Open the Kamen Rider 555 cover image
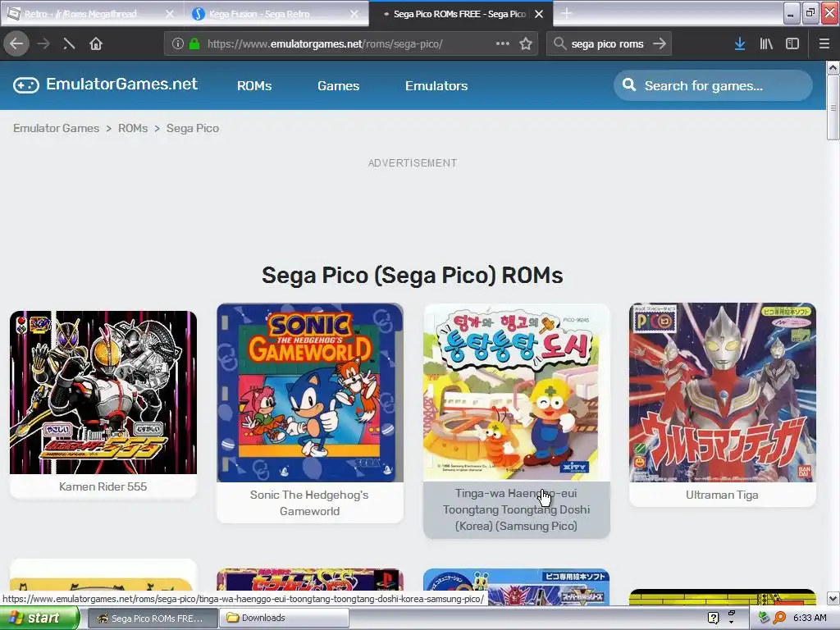 coord(103,392)
